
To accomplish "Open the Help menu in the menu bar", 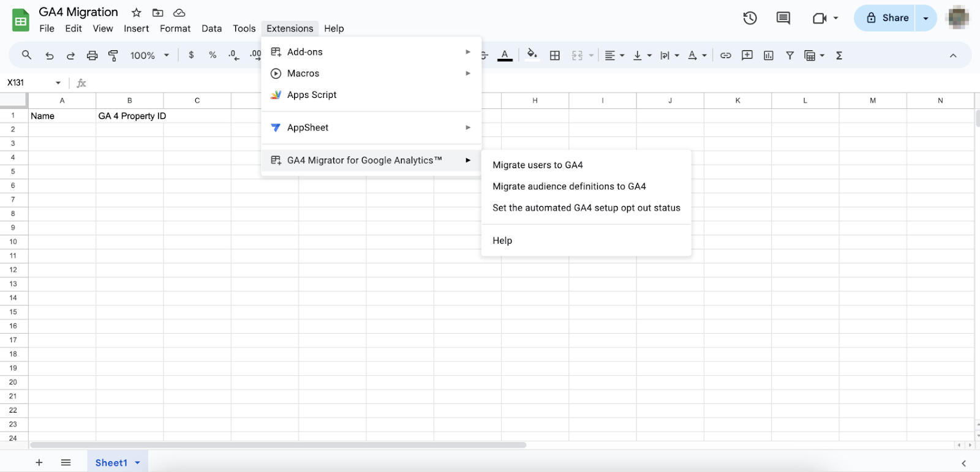I will click(x=334, y=29).
